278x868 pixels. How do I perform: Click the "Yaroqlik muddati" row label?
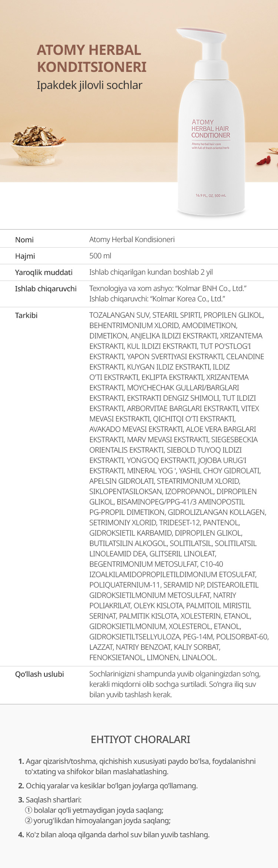click(44, 272)
